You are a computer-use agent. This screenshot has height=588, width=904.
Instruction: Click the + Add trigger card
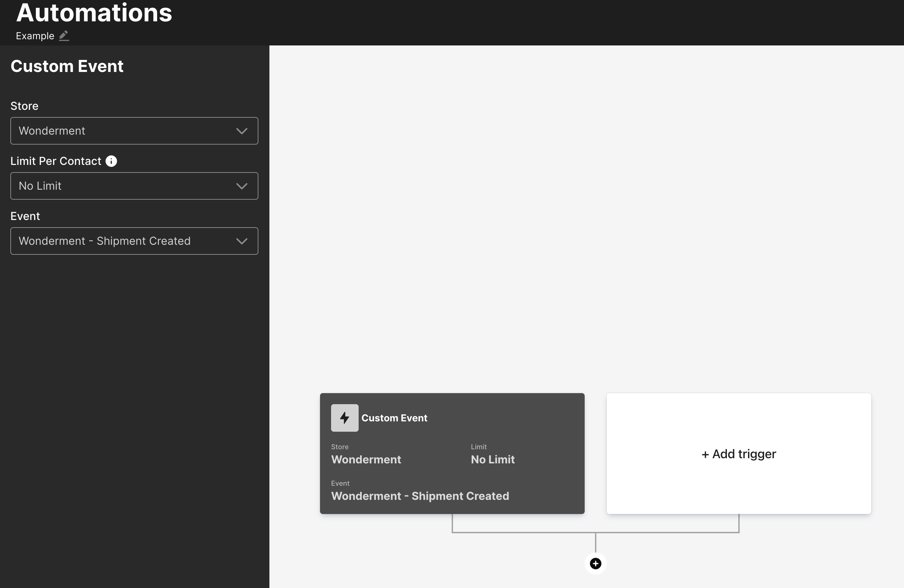click(739, 454)
